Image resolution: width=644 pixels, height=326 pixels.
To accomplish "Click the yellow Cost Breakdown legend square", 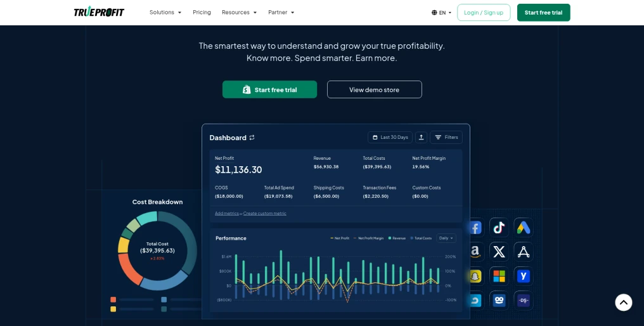I will point(113,309).
